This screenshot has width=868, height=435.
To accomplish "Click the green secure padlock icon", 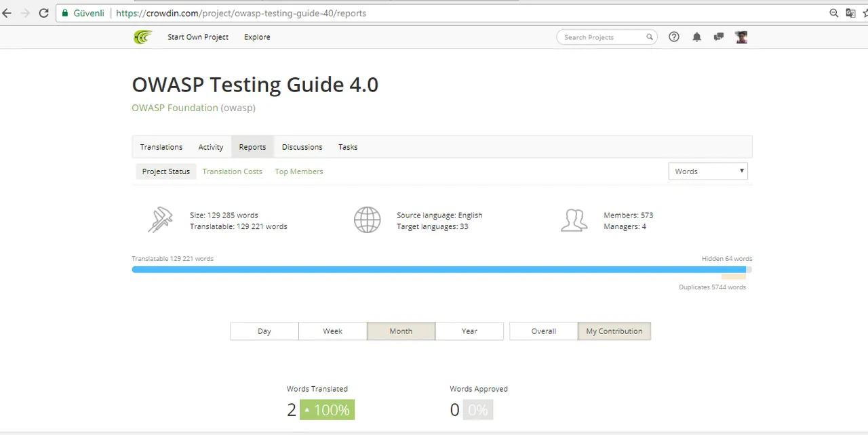I will point(65,13).
